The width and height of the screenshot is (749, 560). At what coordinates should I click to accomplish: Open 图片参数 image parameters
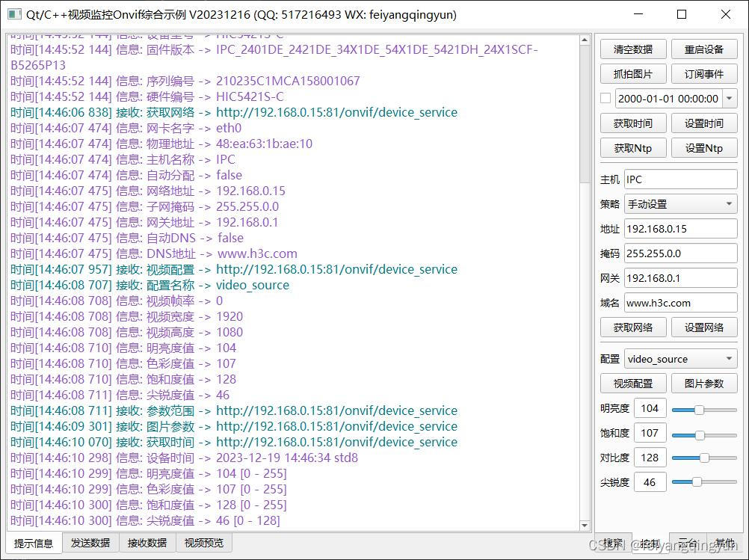point(704,383)
